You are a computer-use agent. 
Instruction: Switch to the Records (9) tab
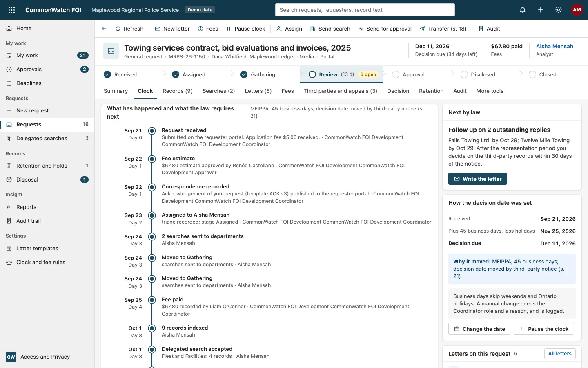[177, 91]
